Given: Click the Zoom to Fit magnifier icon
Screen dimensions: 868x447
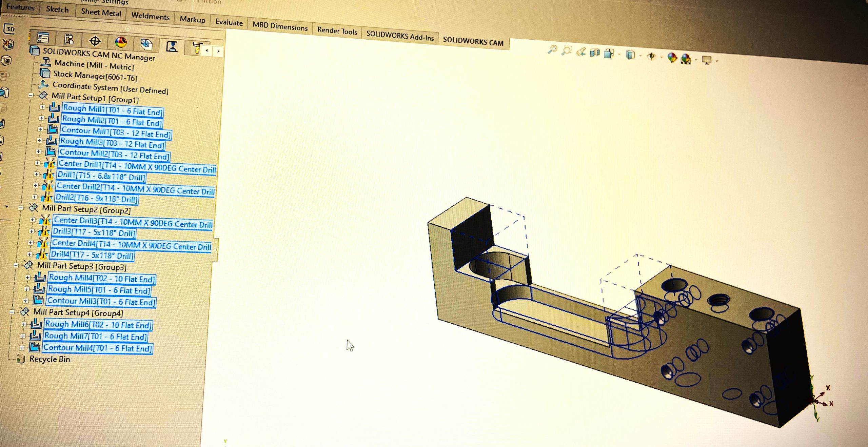Looking at the screenshot, I should point(552,50).
